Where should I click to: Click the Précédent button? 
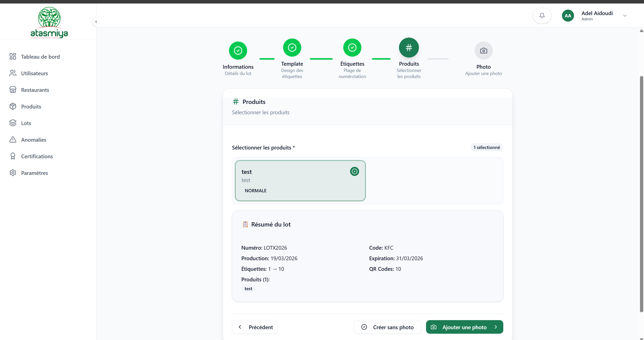click(x=255, y=327)
